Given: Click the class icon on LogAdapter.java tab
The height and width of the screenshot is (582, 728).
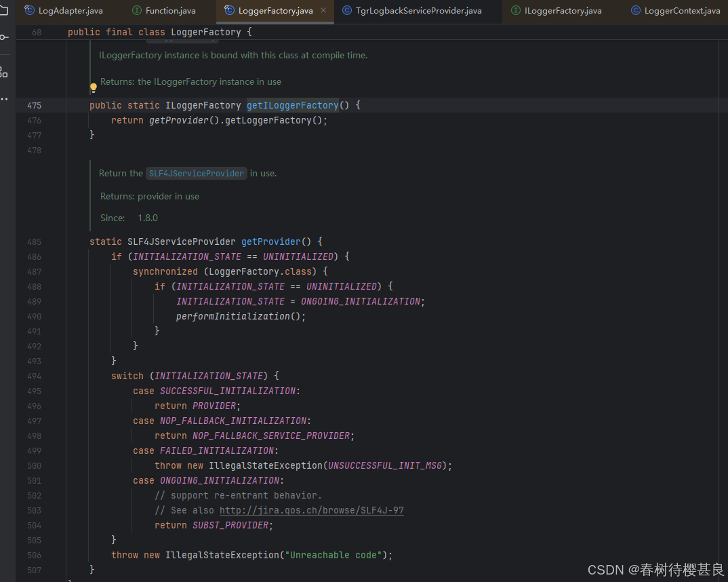Looking at the screenshot, I should coord(30,10).
